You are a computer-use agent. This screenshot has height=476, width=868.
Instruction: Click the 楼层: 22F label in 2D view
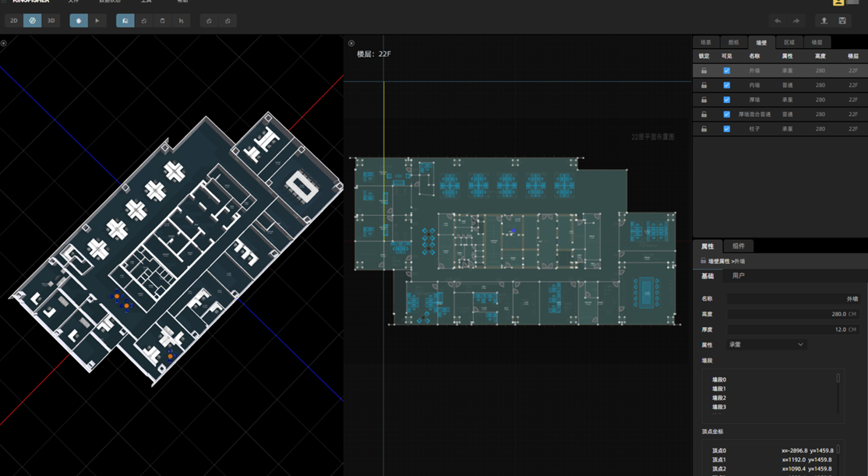(x=374, y=54)
